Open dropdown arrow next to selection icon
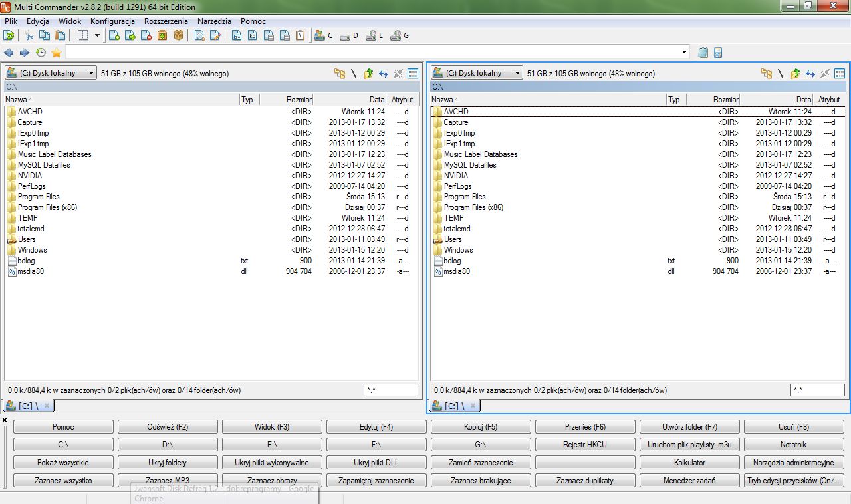The height and width of the screenshot is (504, 851). (x=96, y=35)
